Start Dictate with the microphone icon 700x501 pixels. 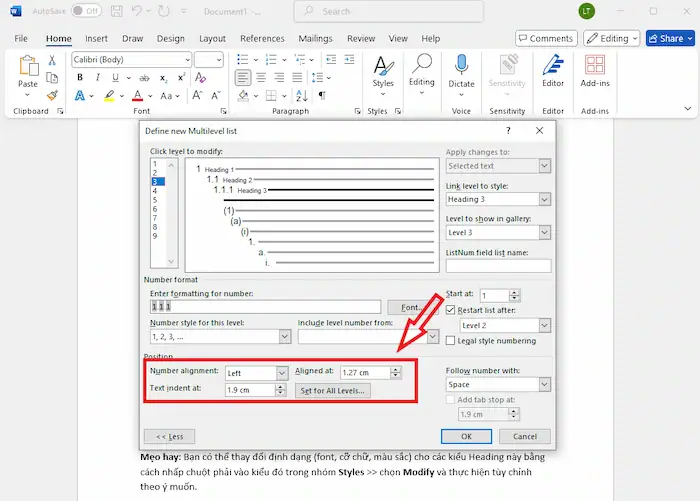(x=461, y=69)
